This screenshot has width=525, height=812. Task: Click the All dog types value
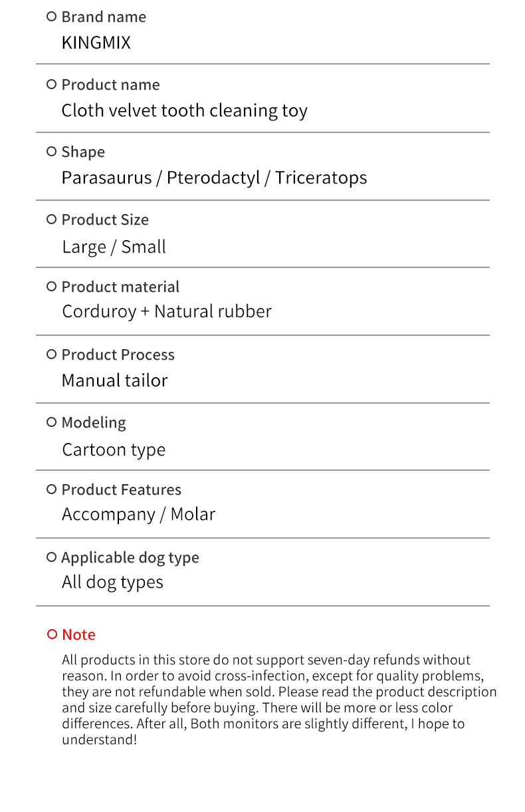click(112, 583)
